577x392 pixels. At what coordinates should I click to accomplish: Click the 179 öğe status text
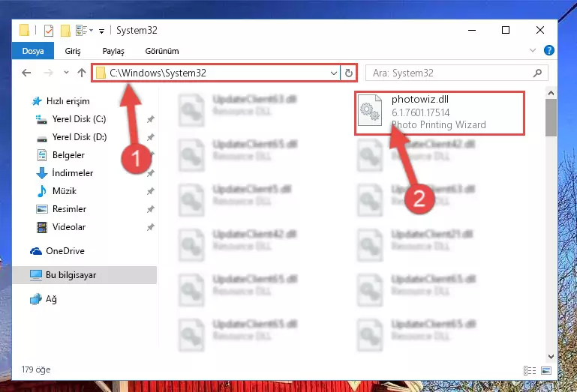(36, 370)
